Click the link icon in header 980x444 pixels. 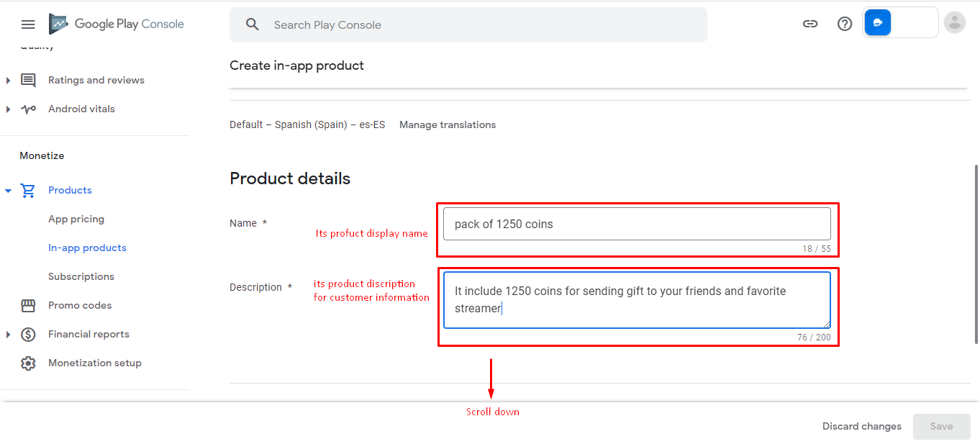[x=810, y=24]
